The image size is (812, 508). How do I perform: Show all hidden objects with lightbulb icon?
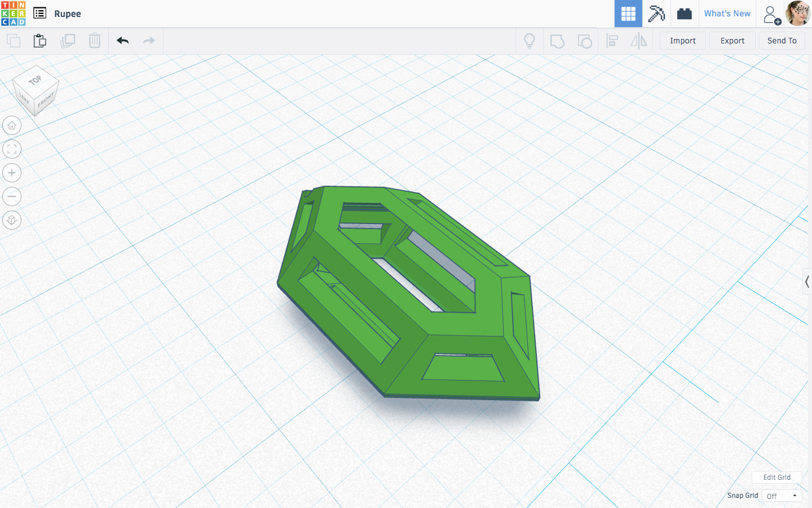coord(529,41)
